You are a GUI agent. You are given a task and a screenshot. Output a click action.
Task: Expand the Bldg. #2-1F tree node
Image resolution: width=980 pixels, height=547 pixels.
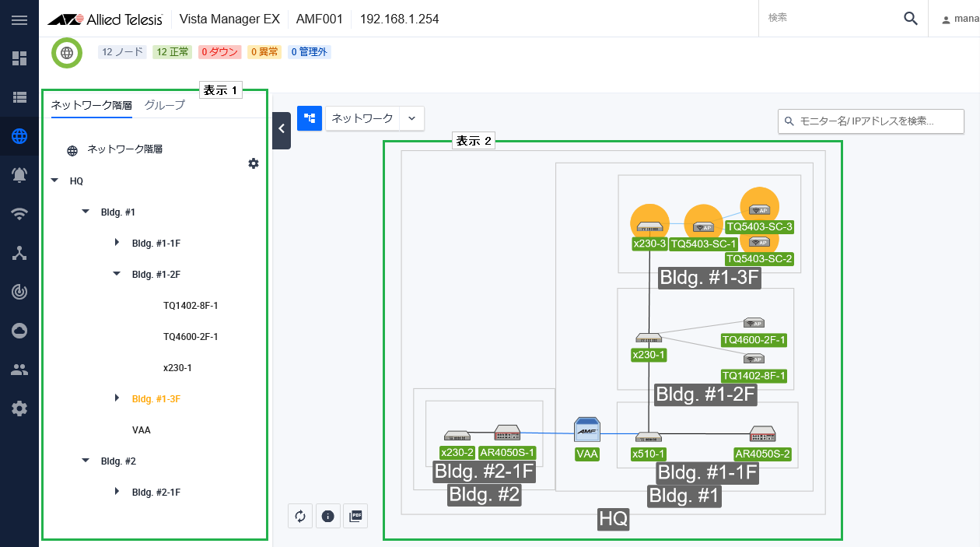click(117, 492)
